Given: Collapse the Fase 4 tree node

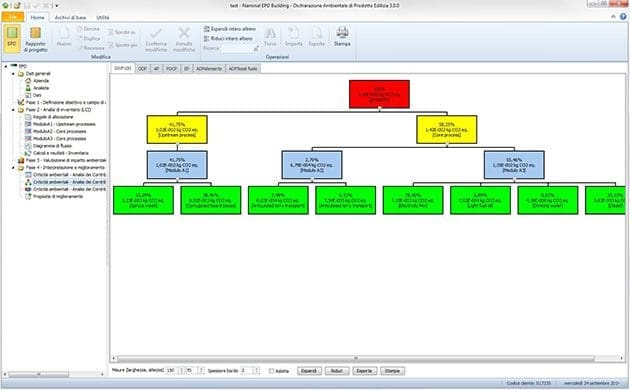Looking at the screenshot, I should [13, 167].
